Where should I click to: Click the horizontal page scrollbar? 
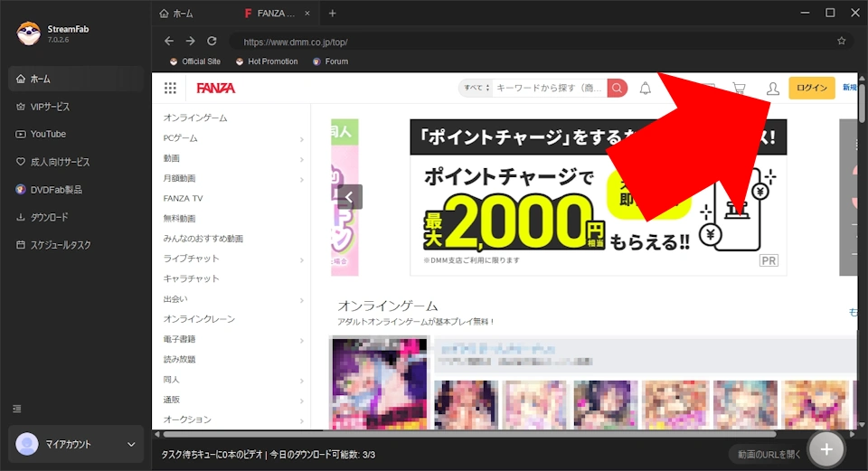pos(469,435)
